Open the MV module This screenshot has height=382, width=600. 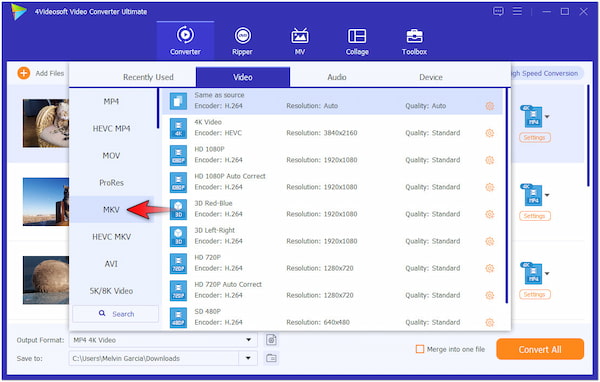300,41
